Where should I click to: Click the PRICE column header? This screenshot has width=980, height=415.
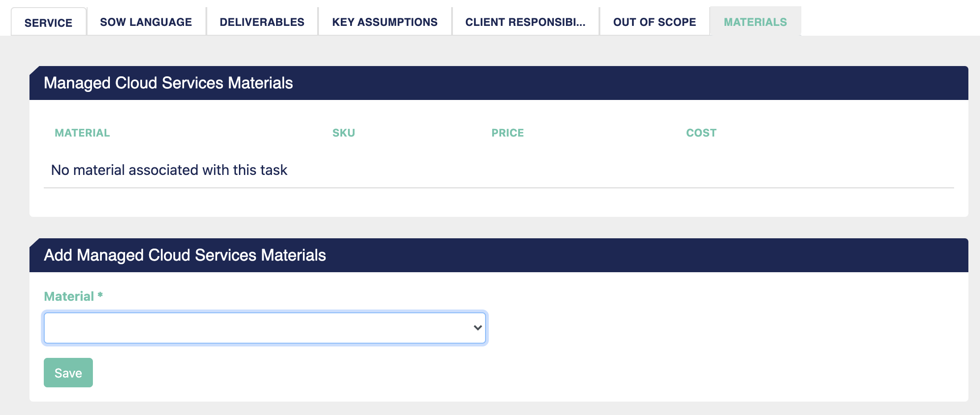[x=507, y=133]
